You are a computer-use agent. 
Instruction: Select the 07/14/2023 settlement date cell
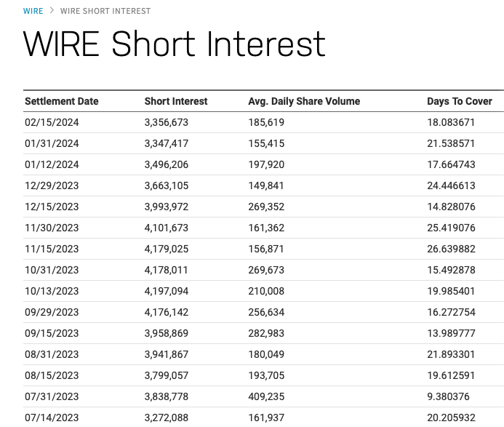(52, 418)
